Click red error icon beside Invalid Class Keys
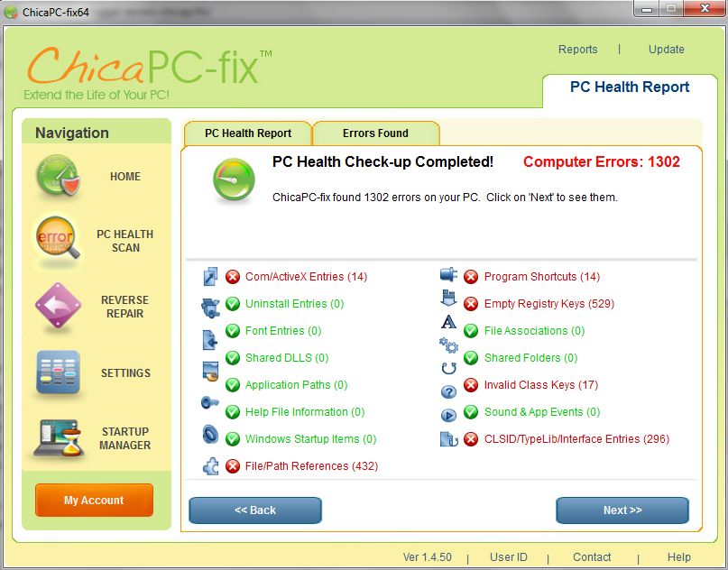728x570 pixels. (471, 385)
